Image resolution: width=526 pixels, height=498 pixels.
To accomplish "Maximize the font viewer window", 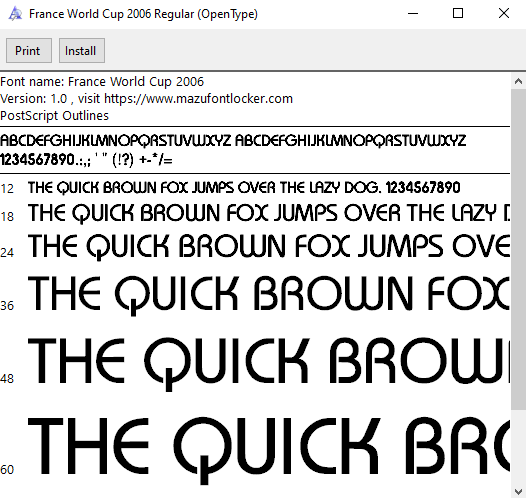I will pyautogui.click(x=458, y=14).
